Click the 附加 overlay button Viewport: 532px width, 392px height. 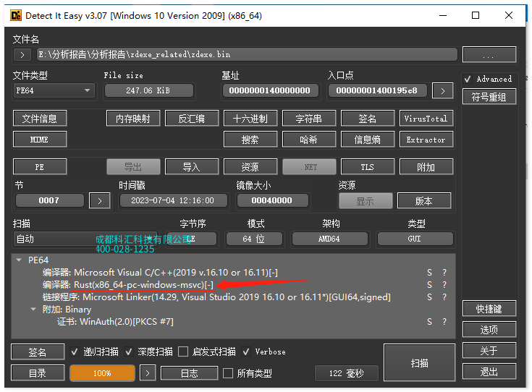click(426, 167)
